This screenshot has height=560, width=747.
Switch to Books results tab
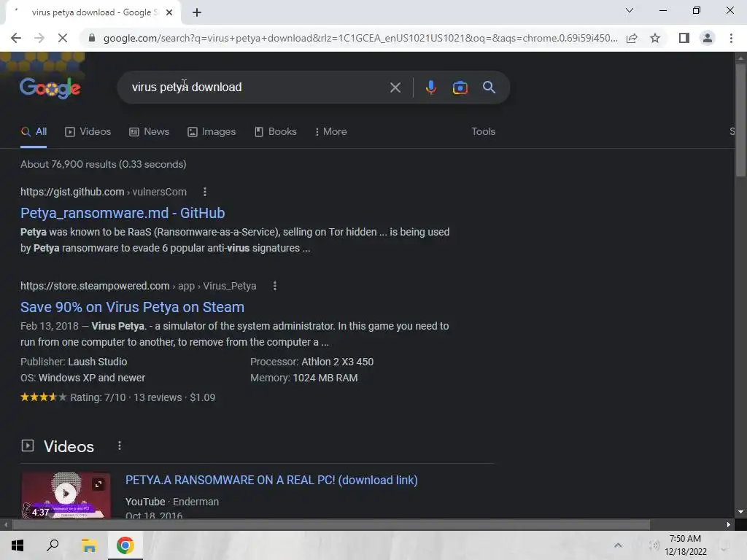[x=276, y=131]
